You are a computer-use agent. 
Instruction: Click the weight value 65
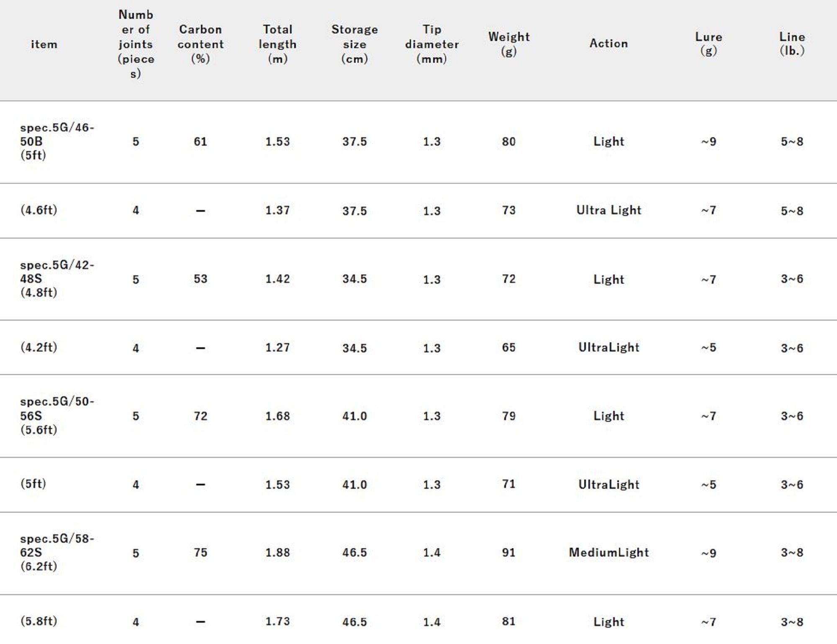click(x=508, y=347)
